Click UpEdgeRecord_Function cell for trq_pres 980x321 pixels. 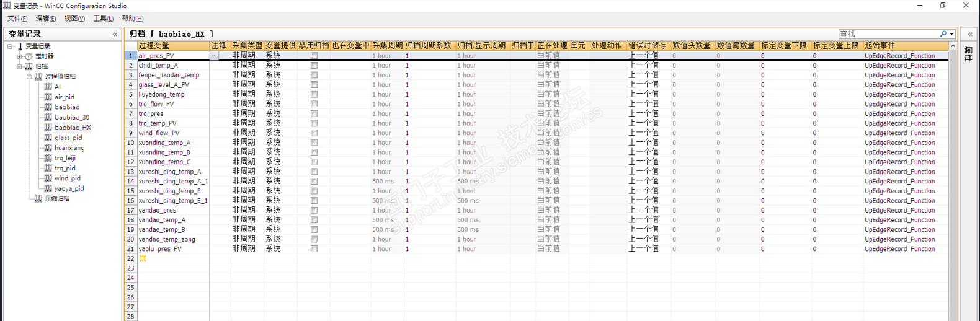point(906,113)
